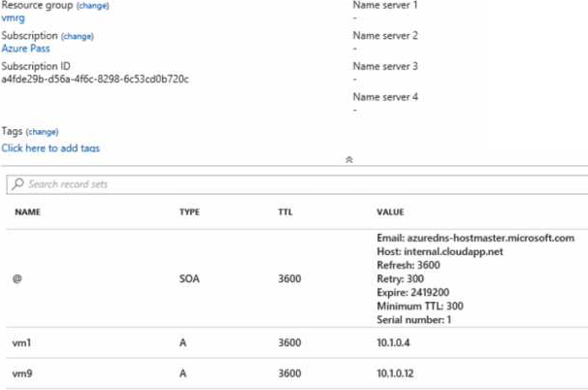Click here to add tags link
Screen dimensions: 588x390
click(50, 148)
